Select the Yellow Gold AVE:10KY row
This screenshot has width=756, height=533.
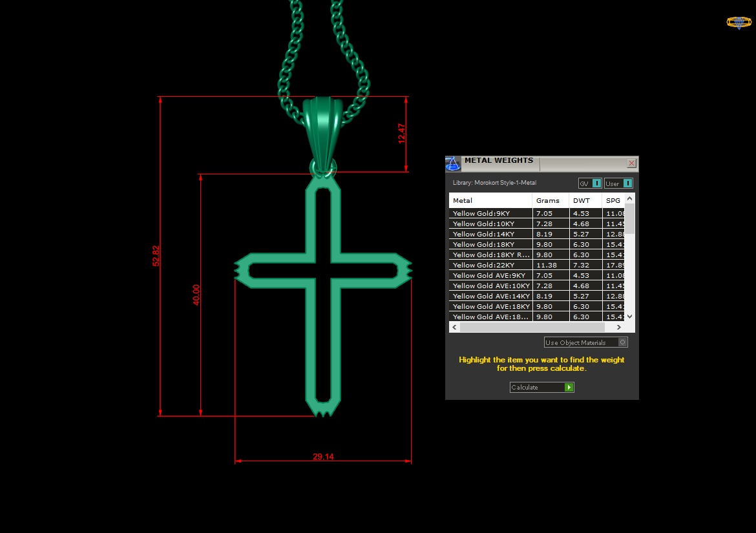click(536, 286)
